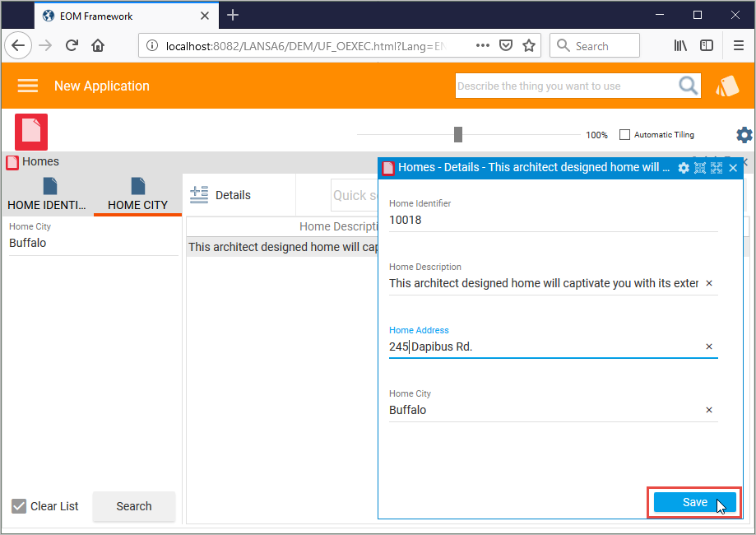Open framework settings gear beside Automatic Tiling
The image size is (756, 535).
[x=744, y=135]
